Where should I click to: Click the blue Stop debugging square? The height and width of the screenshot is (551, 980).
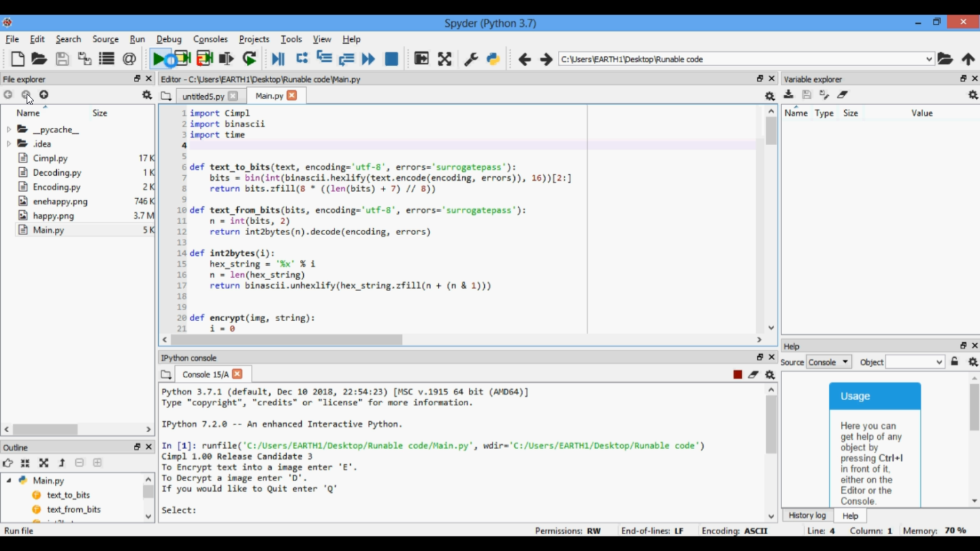pos(391,59)
